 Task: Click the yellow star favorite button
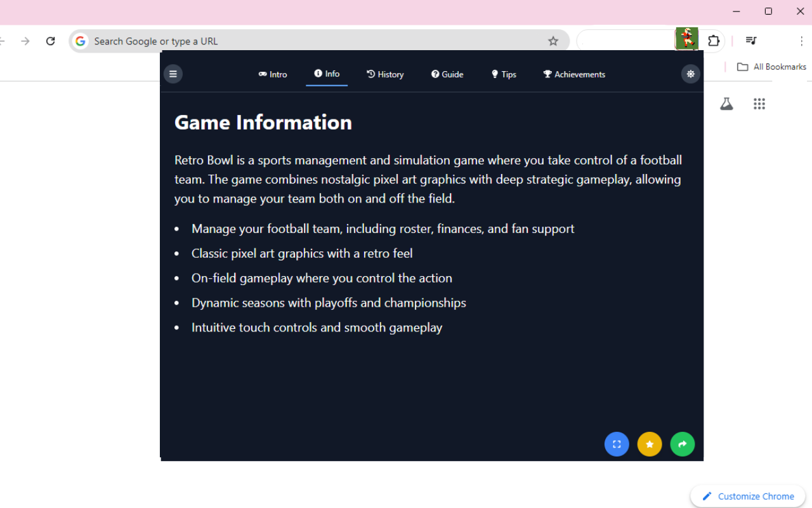(650, 444)
